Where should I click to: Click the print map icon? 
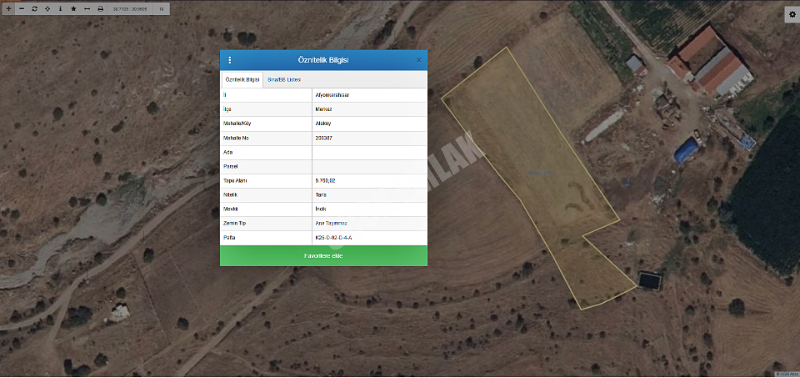pos(100,9)
